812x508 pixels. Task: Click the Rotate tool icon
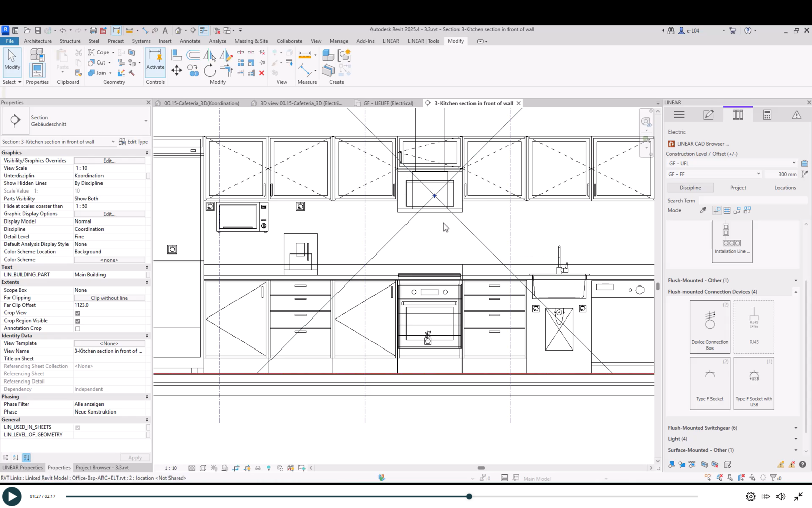point(210,71)
